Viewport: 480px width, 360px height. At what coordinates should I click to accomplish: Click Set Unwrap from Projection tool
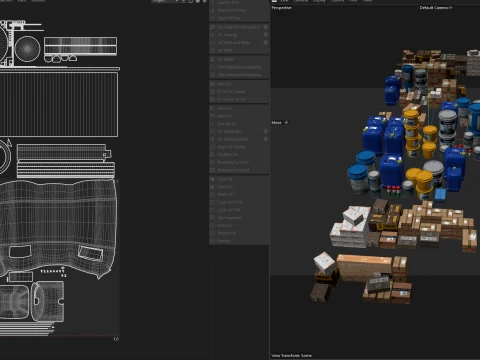click(x=235, y=27)
